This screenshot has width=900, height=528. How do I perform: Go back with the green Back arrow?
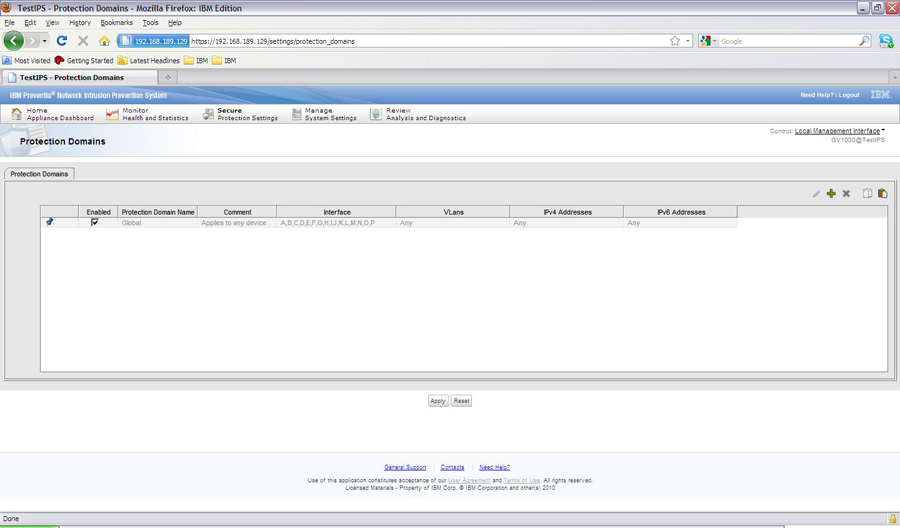pos(14,41)
